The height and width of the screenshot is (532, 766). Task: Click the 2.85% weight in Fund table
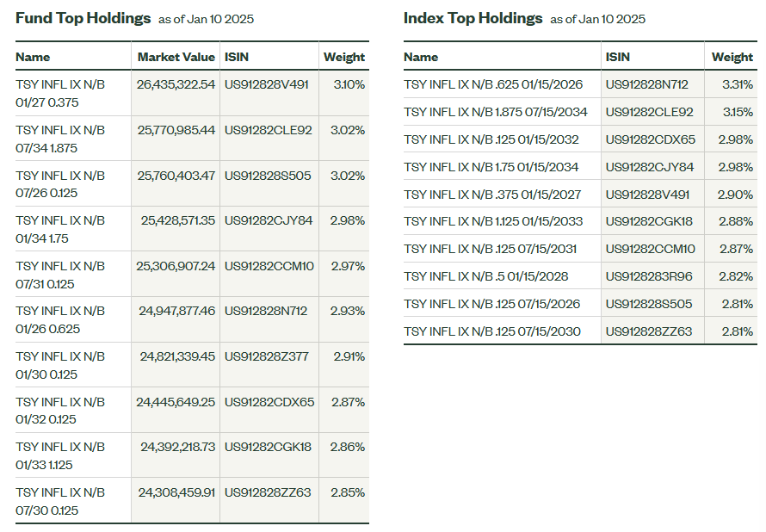click(348, 492)
